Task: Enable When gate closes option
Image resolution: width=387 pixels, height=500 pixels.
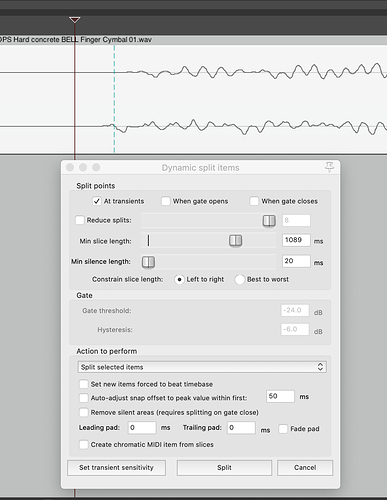Action: click(254, 201)
